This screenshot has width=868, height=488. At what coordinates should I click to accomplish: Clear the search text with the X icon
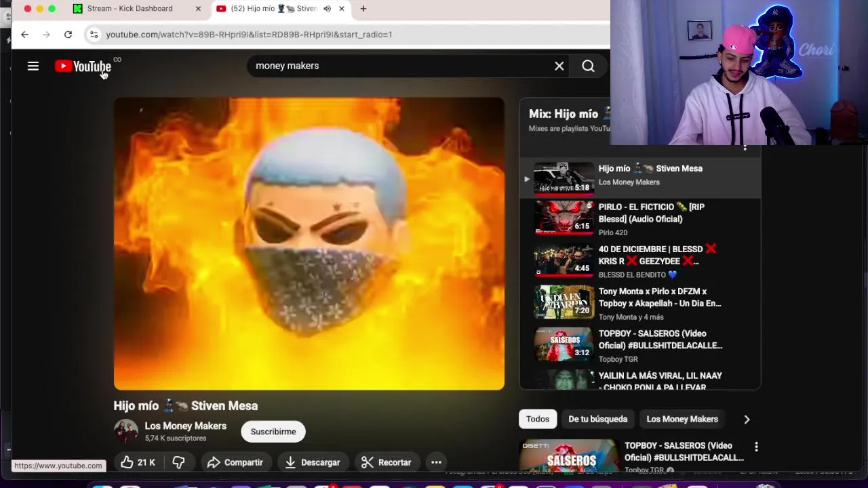[x=559, y=66]
